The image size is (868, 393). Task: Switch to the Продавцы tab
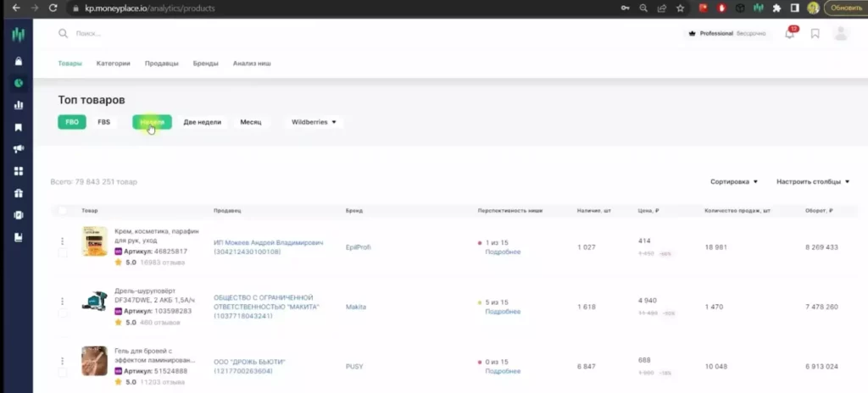pos(162,64)
